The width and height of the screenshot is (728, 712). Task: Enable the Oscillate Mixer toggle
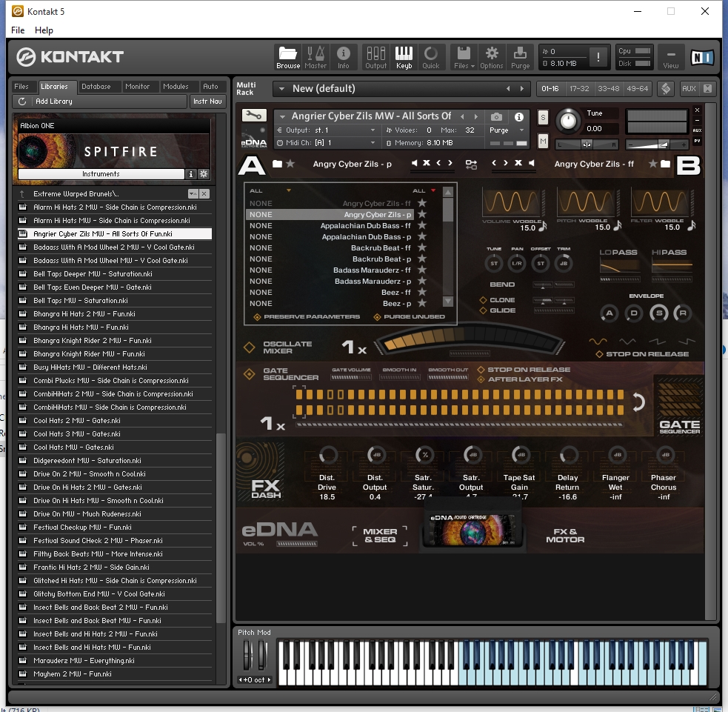250,347
